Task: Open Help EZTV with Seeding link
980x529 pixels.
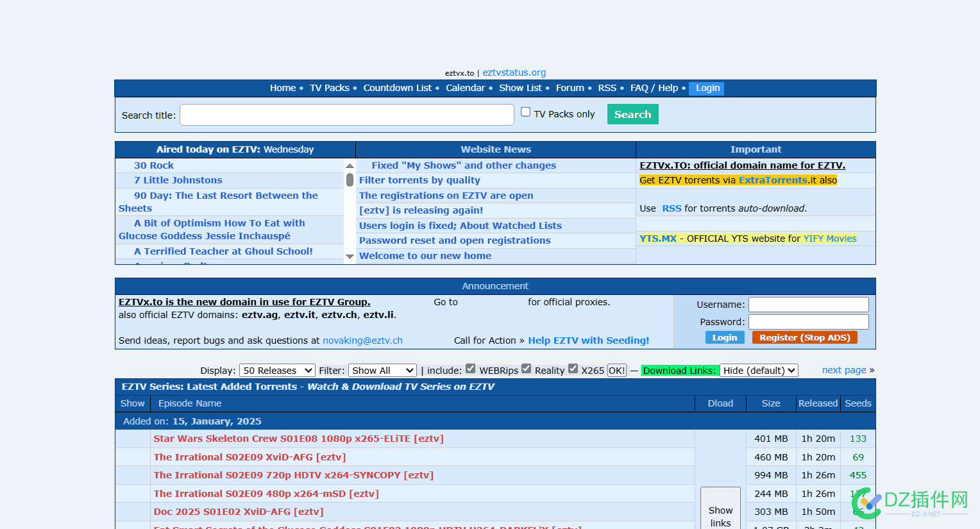Action: [588, 340]
